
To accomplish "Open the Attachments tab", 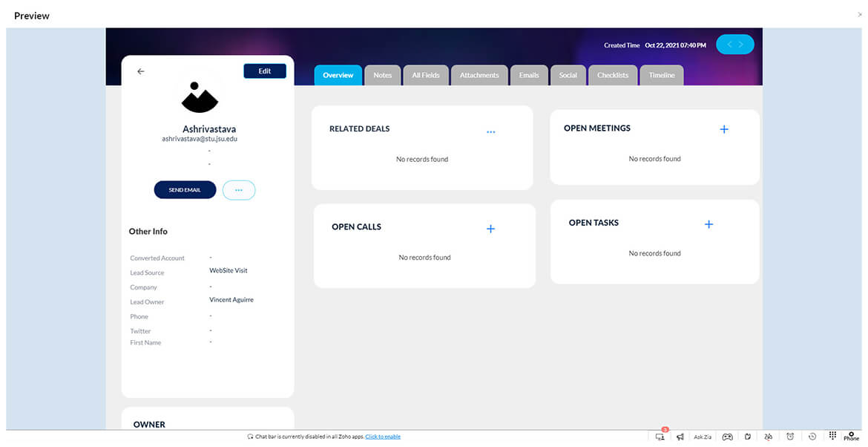I will pos(479,75).
